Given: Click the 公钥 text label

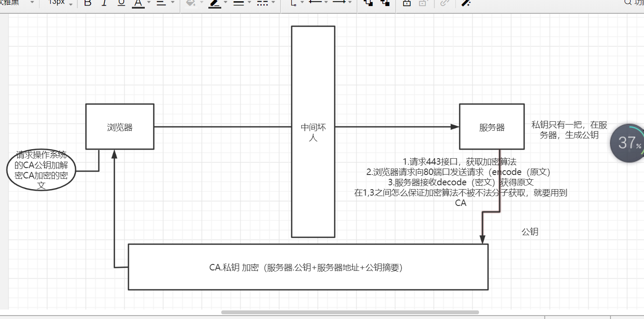Looking at the screenshot, I should point(530,232).
